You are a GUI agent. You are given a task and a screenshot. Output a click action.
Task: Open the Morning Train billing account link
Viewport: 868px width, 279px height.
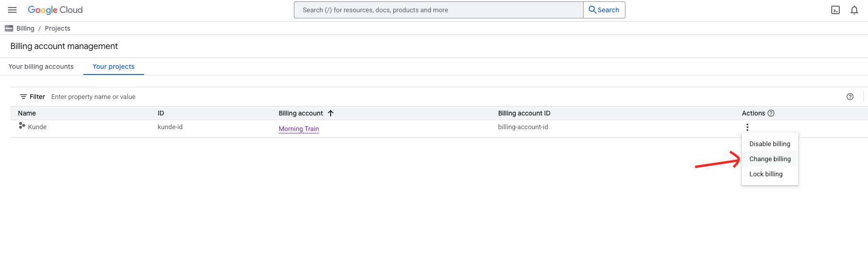click(299, 129)
